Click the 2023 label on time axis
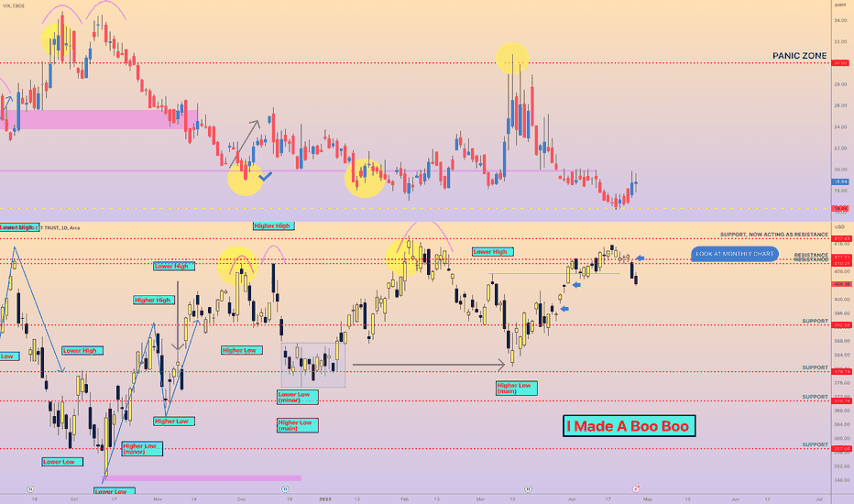This screenshot has height=504, width=854. point(324,499)
